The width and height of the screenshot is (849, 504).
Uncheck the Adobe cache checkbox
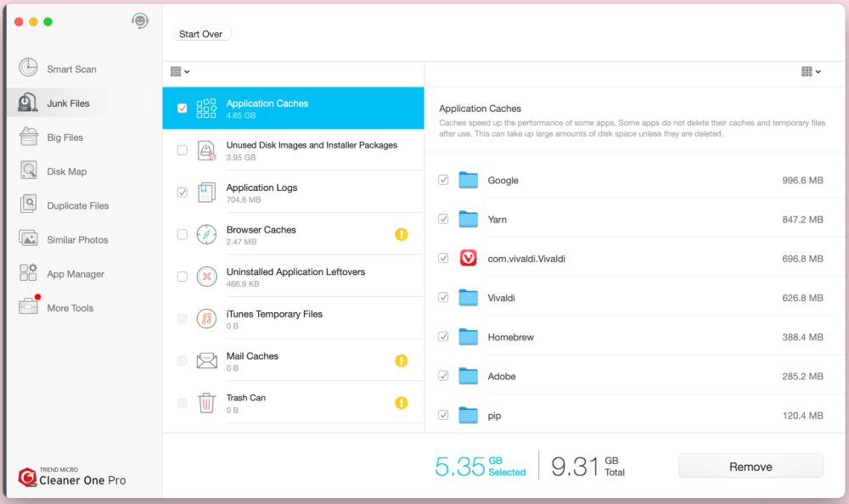(x=443, y=376)
